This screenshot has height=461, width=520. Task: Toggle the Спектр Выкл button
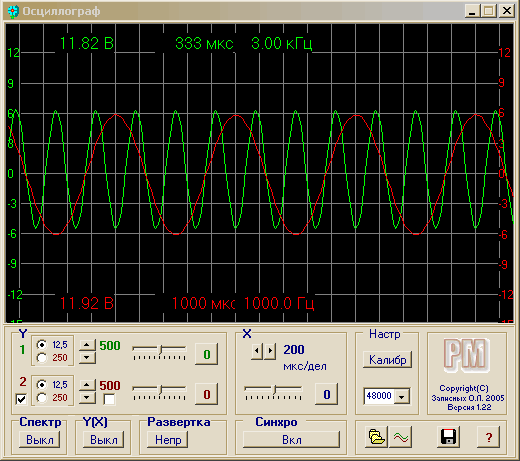pyautogui.click(x=40, y=440)
